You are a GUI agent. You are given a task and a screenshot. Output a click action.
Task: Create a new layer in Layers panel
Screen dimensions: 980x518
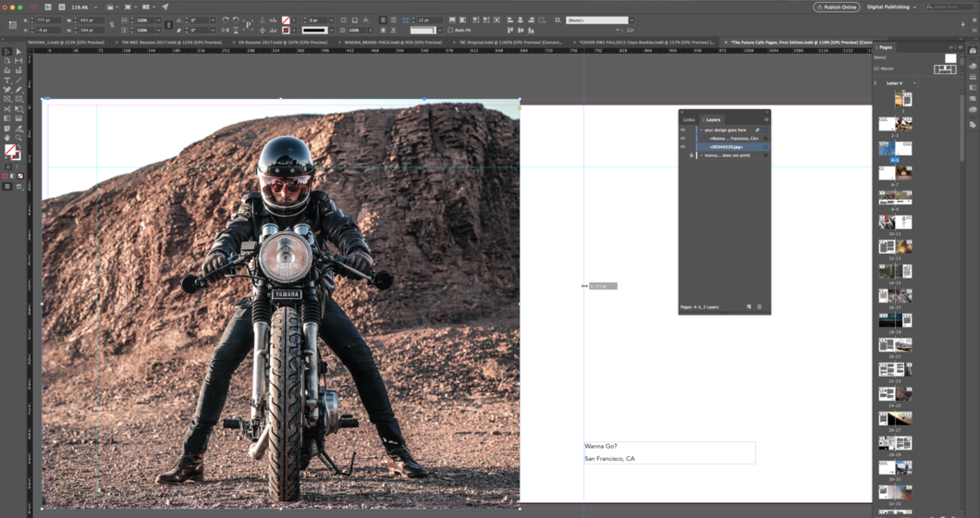tap(749, 307)
